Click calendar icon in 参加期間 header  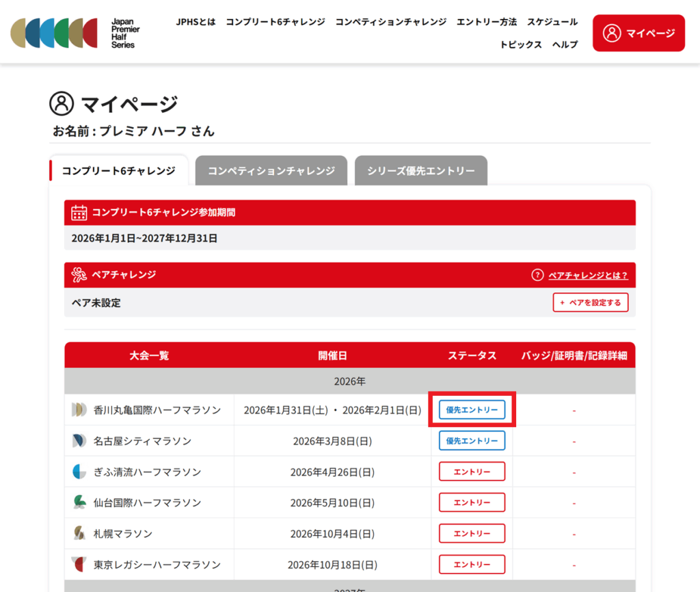[x=79, y=213]
